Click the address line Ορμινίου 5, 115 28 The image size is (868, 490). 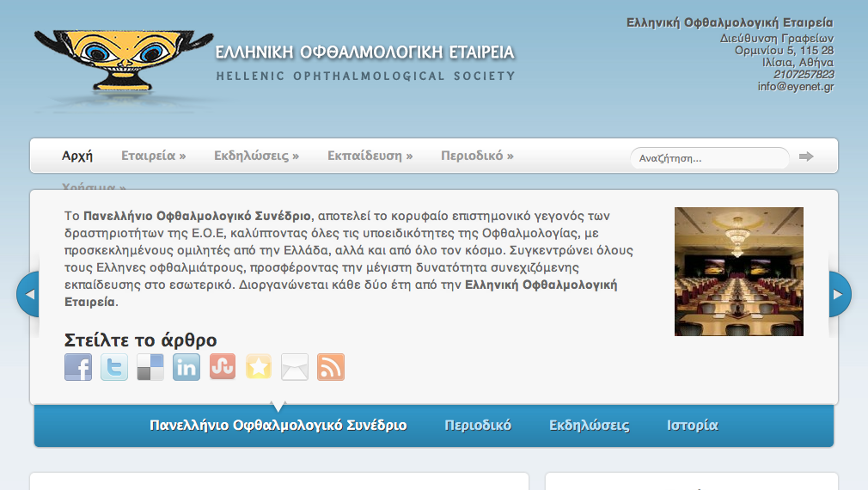784,51
